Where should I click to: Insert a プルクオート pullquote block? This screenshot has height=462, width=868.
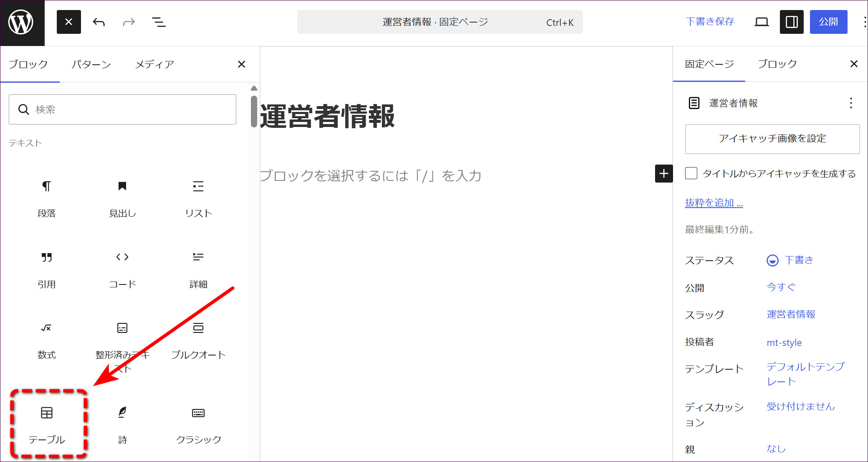[198, 341]
